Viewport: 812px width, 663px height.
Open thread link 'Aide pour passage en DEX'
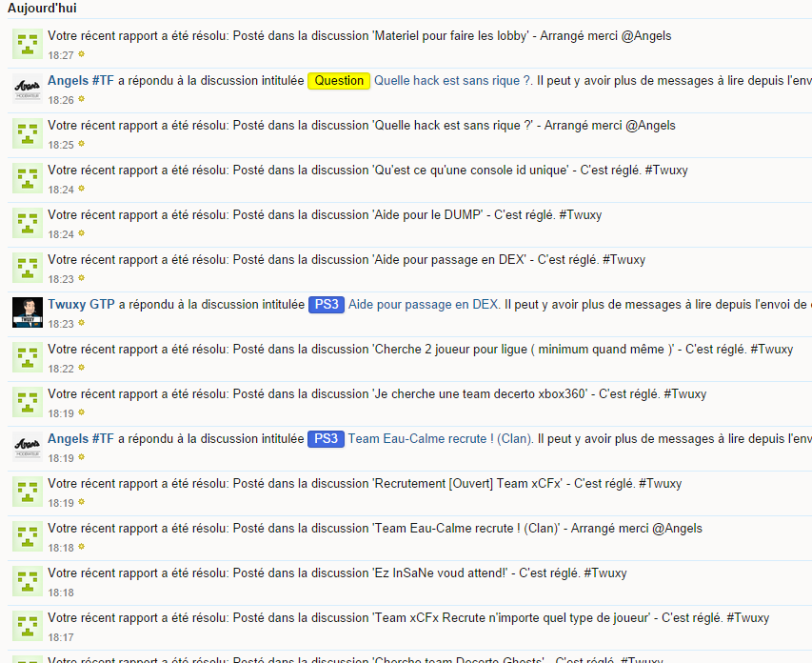(x=423, y=304)
